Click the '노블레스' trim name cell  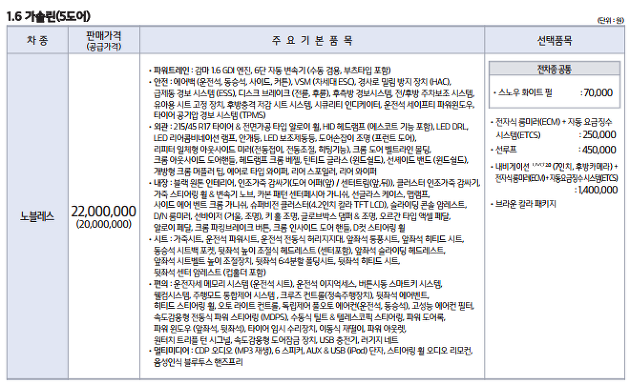click(x=37, y=217)
